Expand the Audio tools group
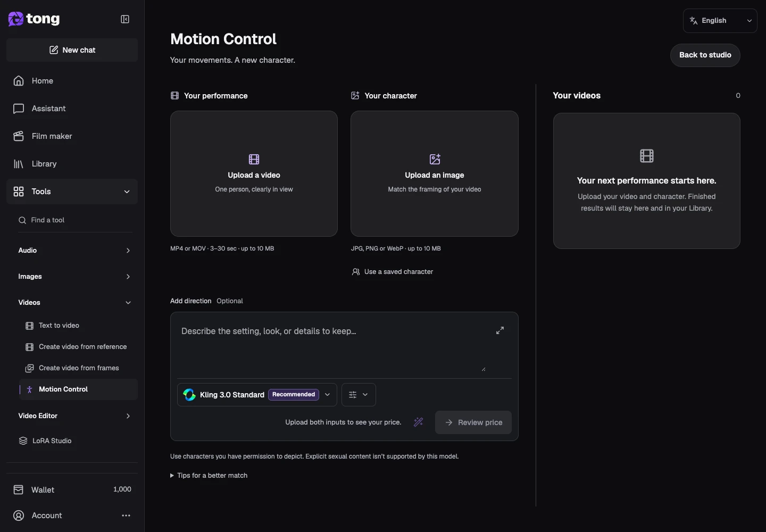This screenshot has width=766, height=532. tap(74, 251)
